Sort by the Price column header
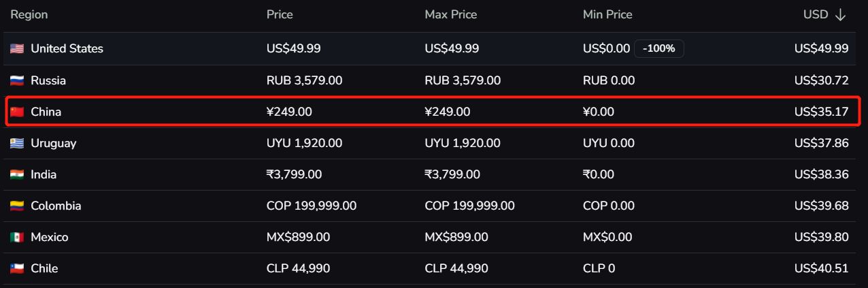 pos(280,14)
